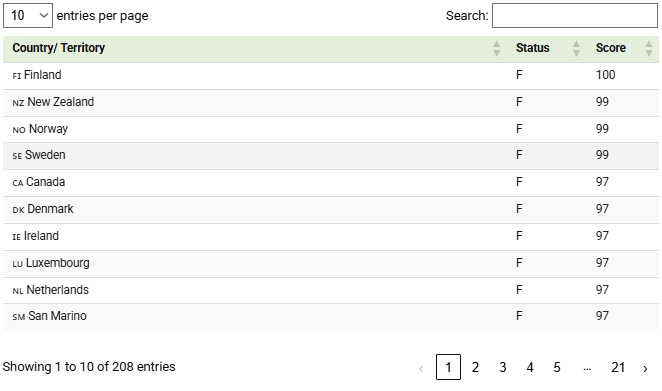Jump to page 4
Image resolution: width=662 pixels, height=391 pixels.
[530, 367]
